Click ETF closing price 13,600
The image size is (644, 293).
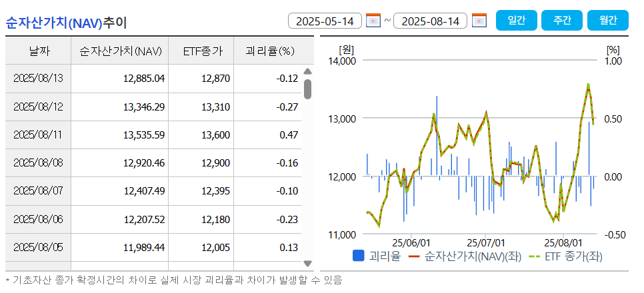point(215,135)
